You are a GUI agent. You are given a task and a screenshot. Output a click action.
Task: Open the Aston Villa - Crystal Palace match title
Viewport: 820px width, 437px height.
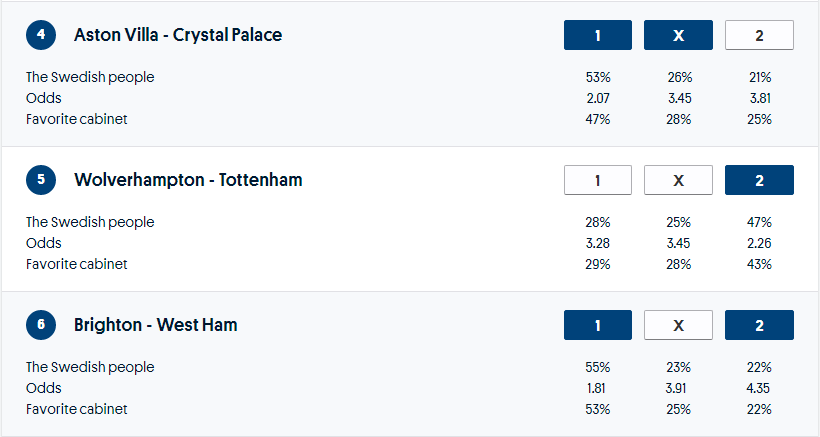[x=178, y=35]
